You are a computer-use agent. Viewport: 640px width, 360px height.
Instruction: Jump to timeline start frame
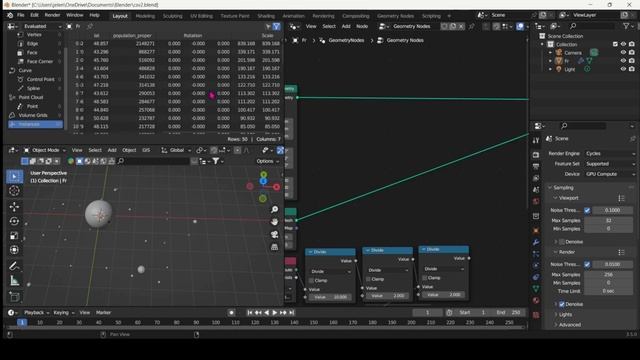250,313
